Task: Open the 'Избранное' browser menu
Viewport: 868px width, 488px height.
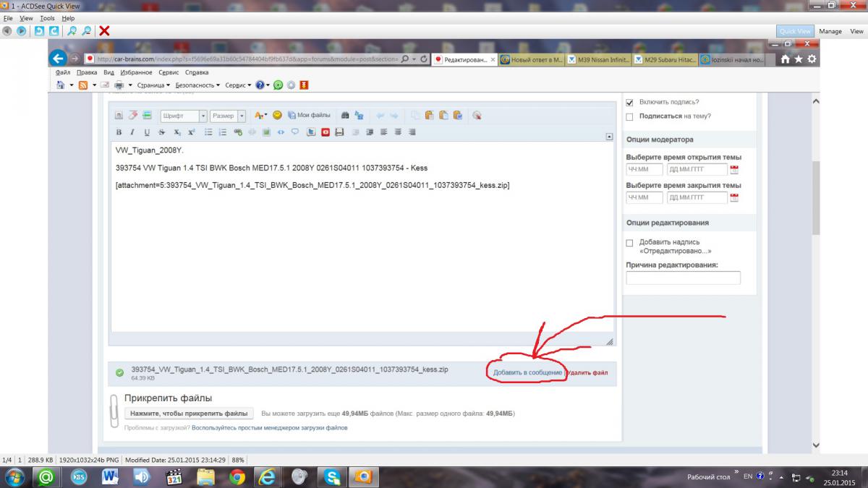Action: [x=136, y=72]
